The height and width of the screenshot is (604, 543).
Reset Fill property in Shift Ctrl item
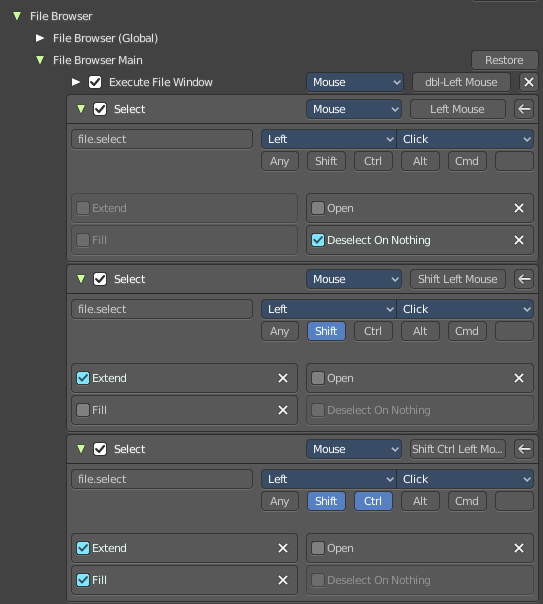tap(283, 580)
